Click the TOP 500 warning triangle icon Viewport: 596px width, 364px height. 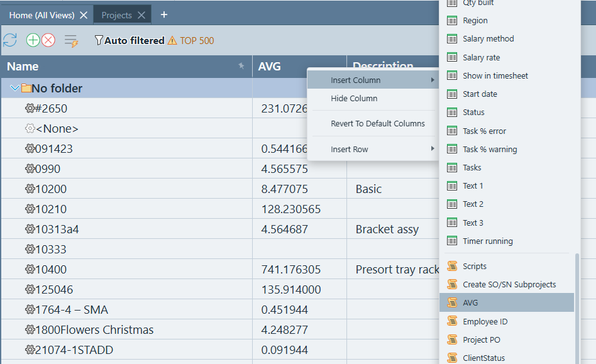coord(172,40)
